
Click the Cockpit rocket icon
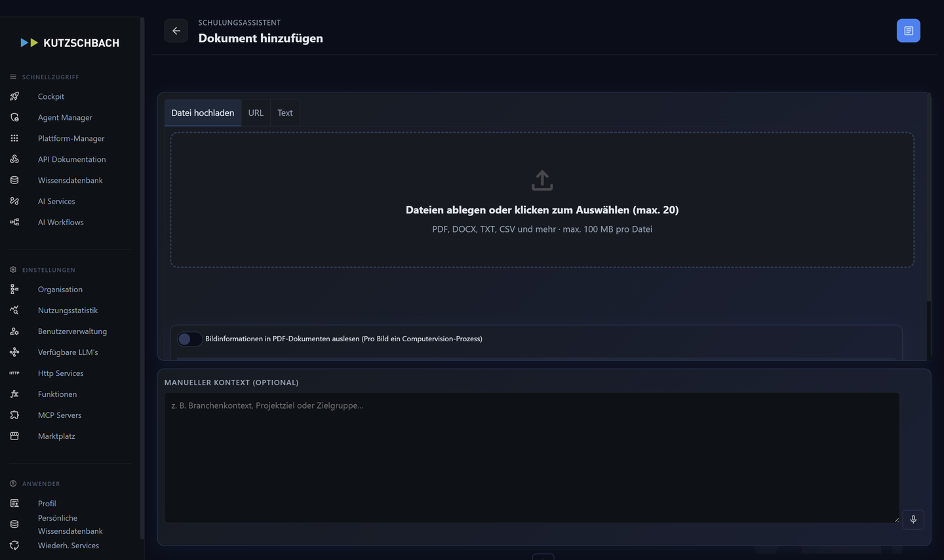14,96
